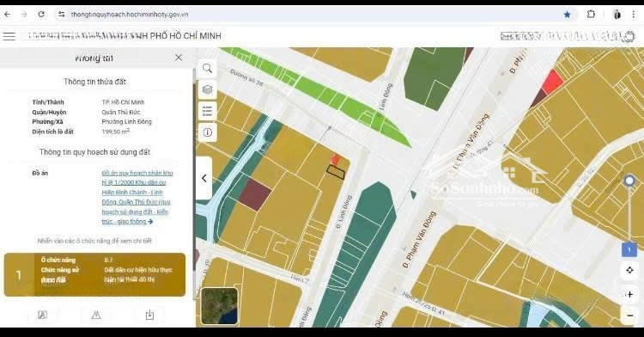Open the hamburger main menu
Viewport: 644px width, 337px height.
coord(9,36)
